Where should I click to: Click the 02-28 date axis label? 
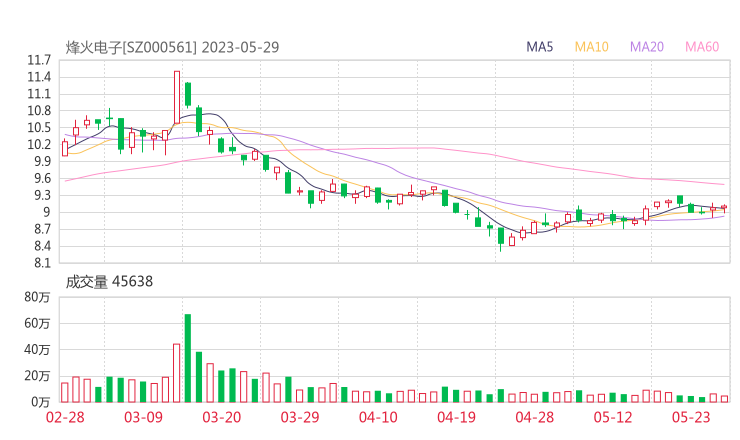(x=65, y=417)
